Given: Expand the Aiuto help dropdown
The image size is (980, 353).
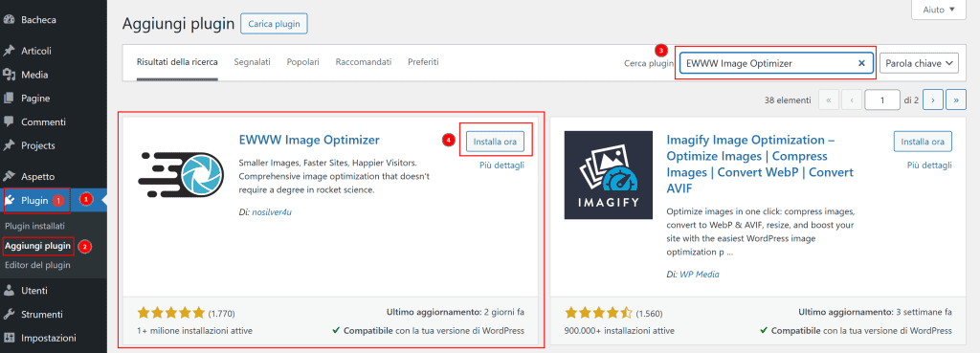Looking at the screenshot, I should coord(939,10).
